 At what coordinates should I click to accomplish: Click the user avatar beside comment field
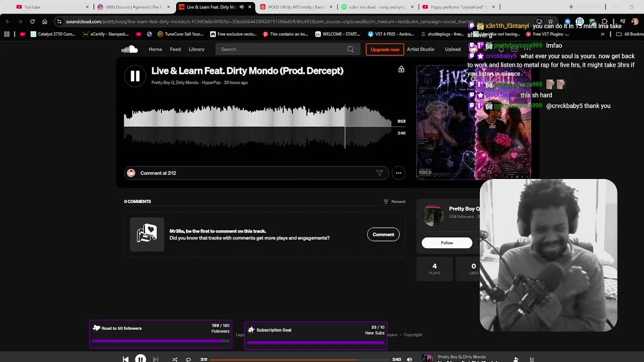[131, 173]
